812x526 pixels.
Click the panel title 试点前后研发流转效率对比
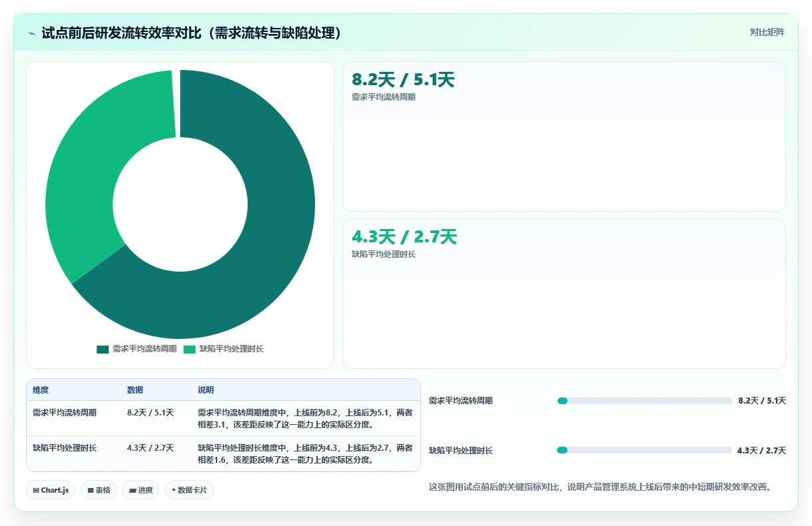[x=192, y=33]
